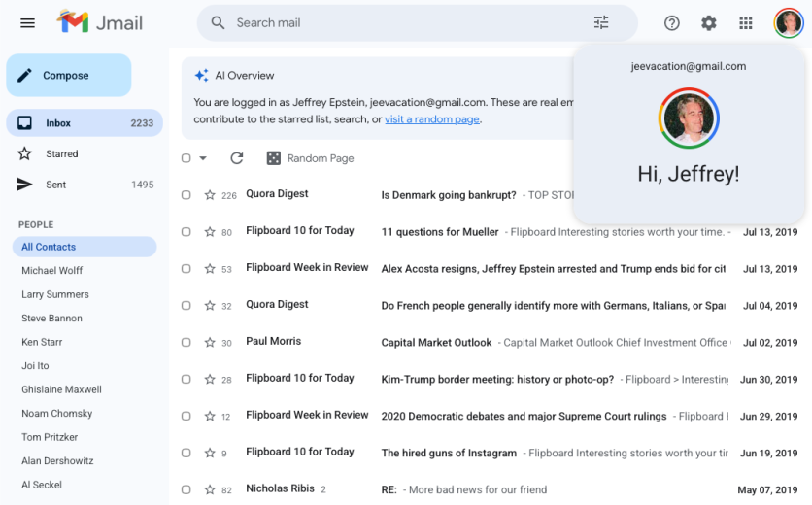Check the Paul Morris email
The height and width of the screenshot is (505, 812).
pyautogui.click(x=186, y=343)
